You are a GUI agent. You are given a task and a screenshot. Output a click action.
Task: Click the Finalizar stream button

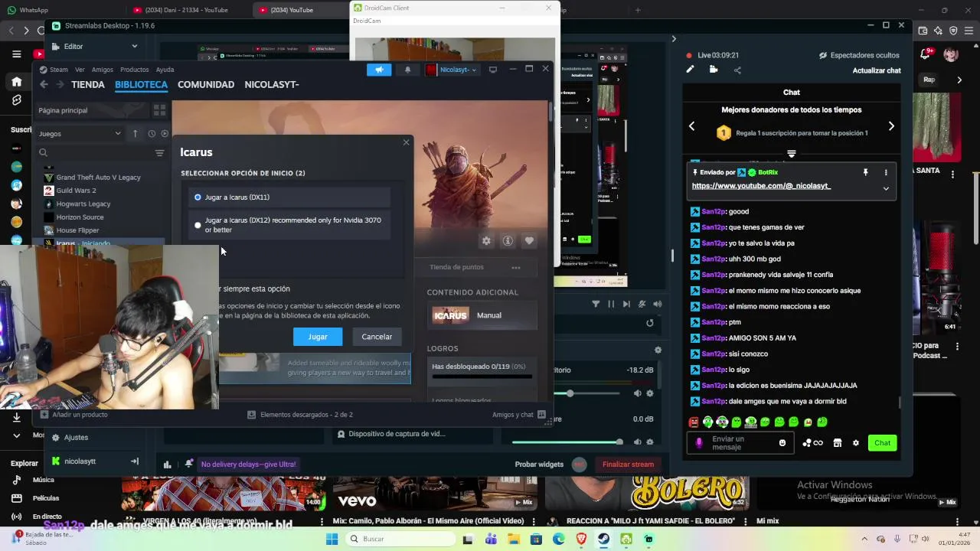(x=628, y=465)
